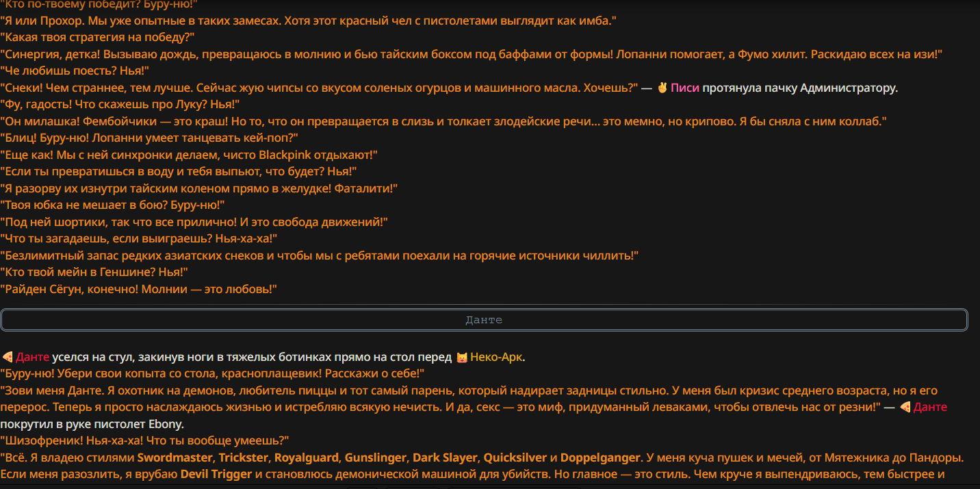Click the line mentioning 'Blackpink отдыхают'
980x489 pixels.
pos(189,155)
